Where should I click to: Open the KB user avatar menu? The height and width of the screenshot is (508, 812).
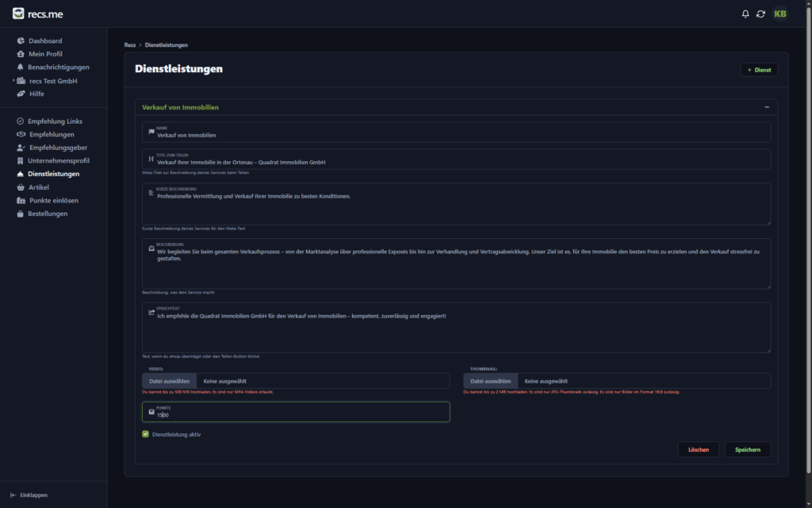click(780, 13)
